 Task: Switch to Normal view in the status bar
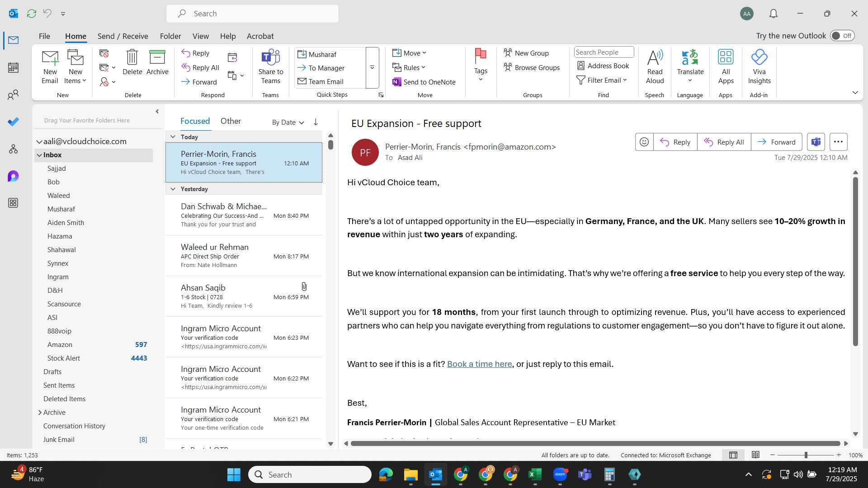pos(733,455)
